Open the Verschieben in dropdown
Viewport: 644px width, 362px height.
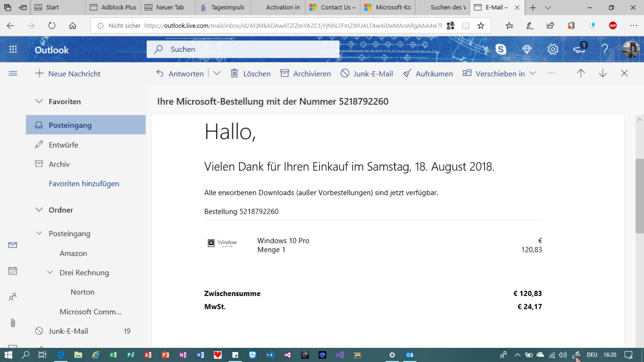pyautogui.click(x=499, y=73)
